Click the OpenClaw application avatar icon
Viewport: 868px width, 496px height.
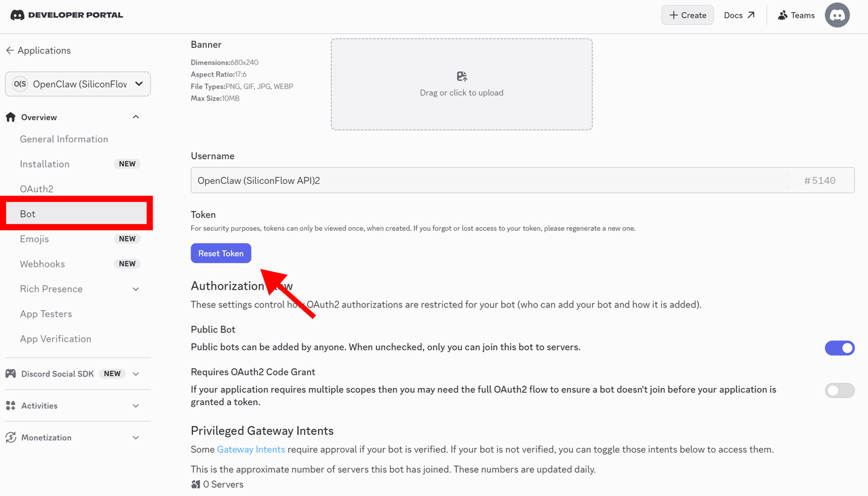pyautogui.click(x=20, y=84)
